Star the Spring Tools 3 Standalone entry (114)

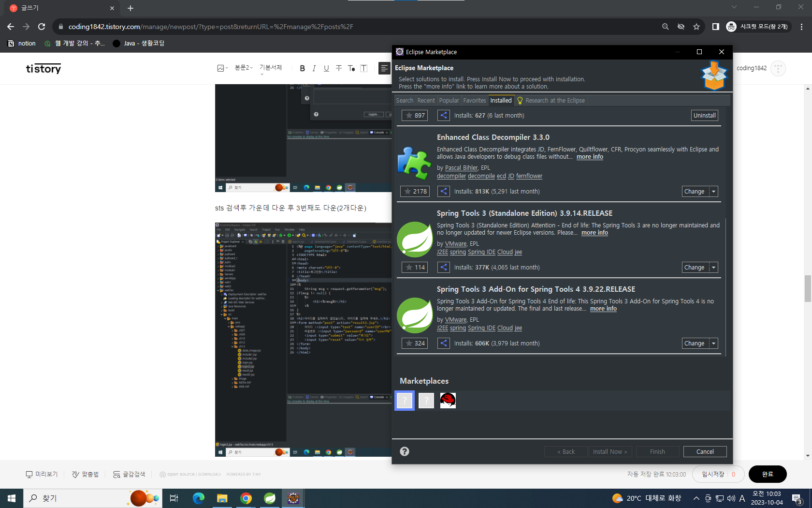tap(415, 268)
